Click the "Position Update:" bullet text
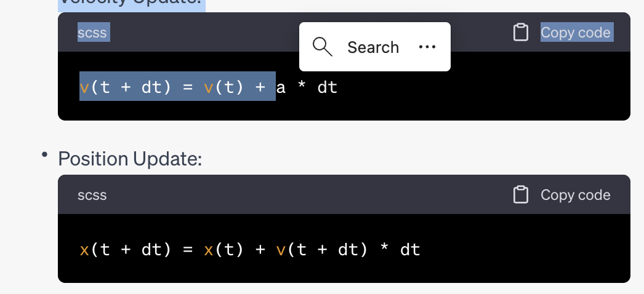Image resolution: width=644 pixels, height=294 pixels. pos(130,159)
